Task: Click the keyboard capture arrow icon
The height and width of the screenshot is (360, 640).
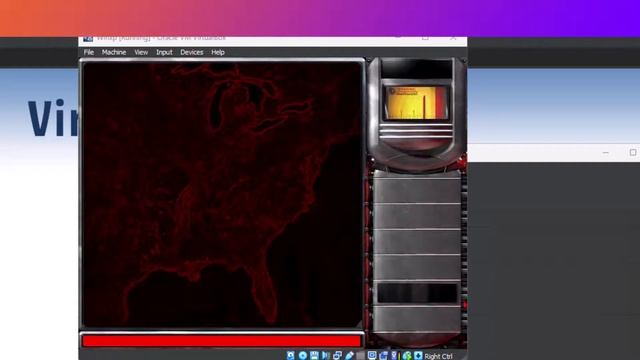Action: (x=418, y=355)
